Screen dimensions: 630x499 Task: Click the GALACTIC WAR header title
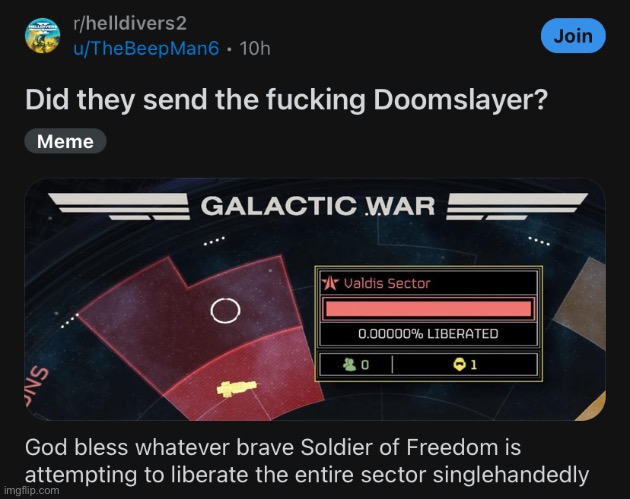click(x=317, y=206)
